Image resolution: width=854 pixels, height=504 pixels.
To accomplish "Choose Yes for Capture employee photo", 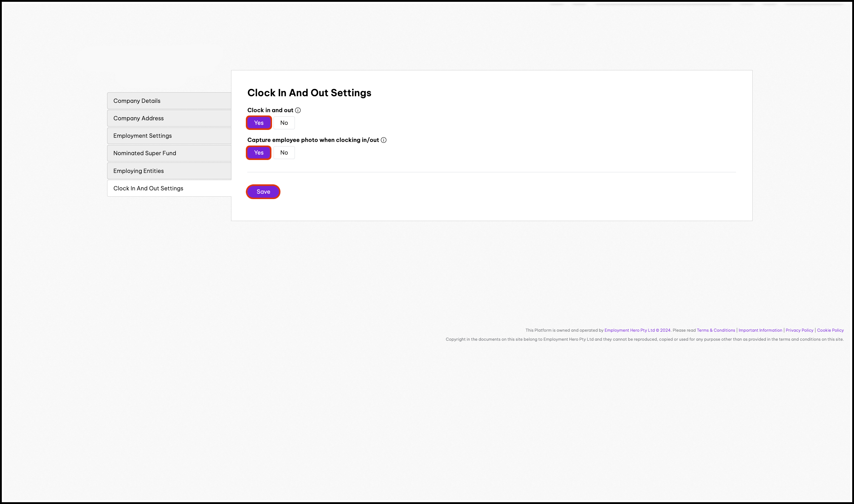I will tap(258, 153).
